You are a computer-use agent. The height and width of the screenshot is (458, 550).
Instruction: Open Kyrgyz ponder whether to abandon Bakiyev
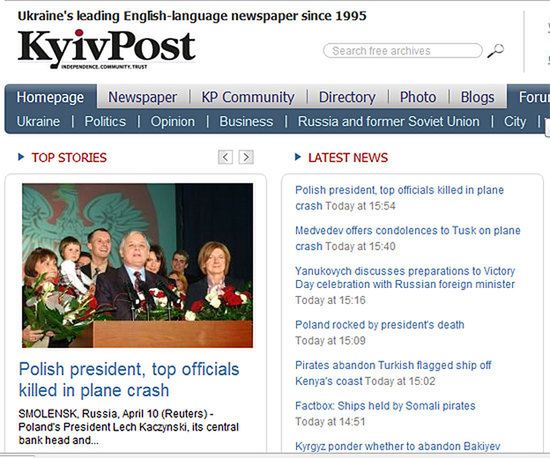click(x=398, y=446)
